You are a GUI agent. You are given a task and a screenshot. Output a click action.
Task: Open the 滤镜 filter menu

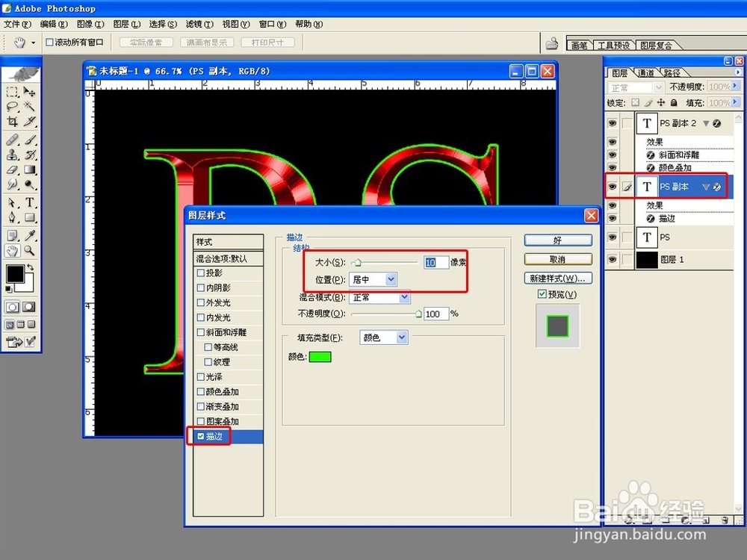pyautogui.click(x=199, y=23)
